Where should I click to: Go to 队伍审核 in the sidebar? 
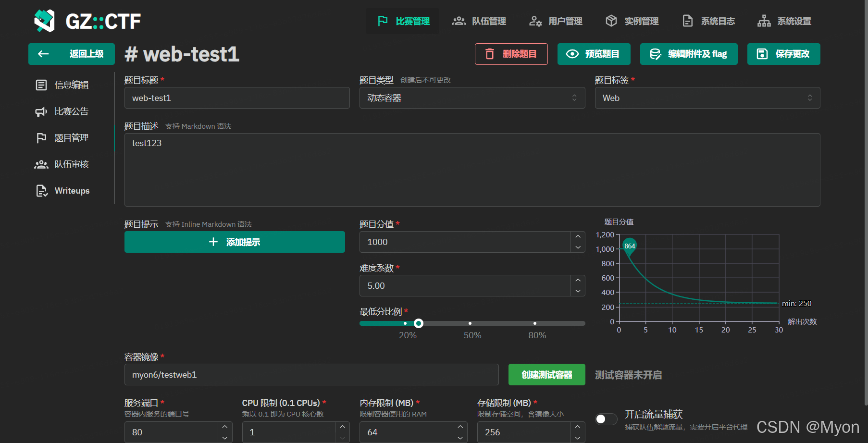coord(71,164)
